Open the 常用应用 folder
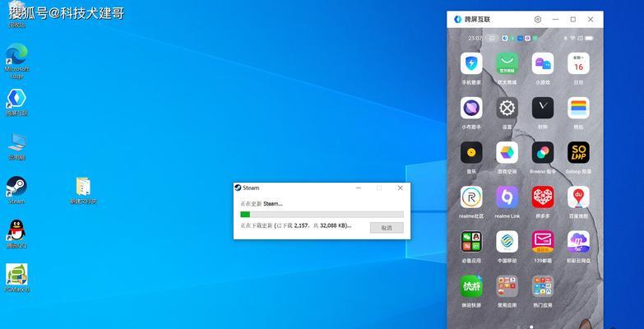Image resolution: width=644 pixels, height=329 pixels. pos(507,286)
